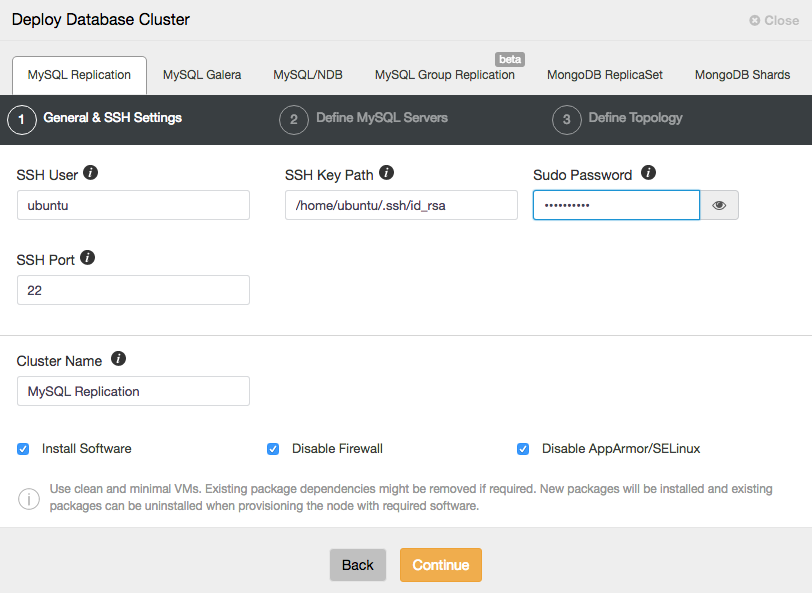
Task: Focus the SSH User input field
Action: pos(133,205)
